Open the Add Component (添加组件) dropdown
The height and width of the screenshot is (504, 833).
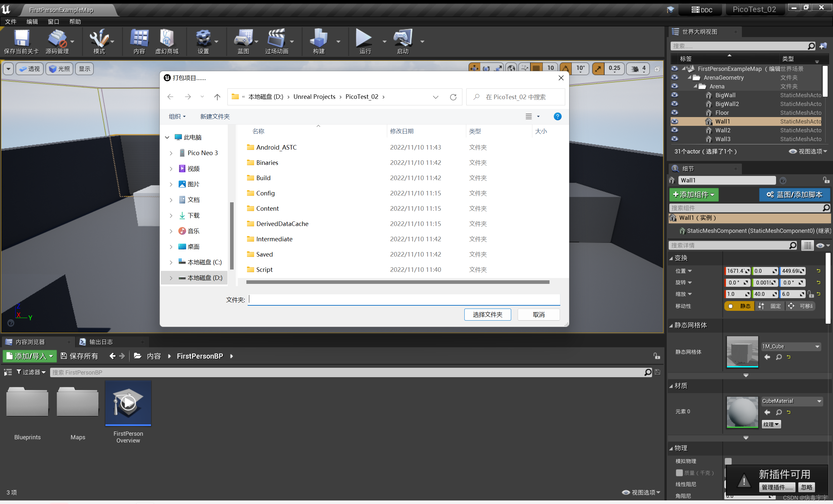[694, 195]
